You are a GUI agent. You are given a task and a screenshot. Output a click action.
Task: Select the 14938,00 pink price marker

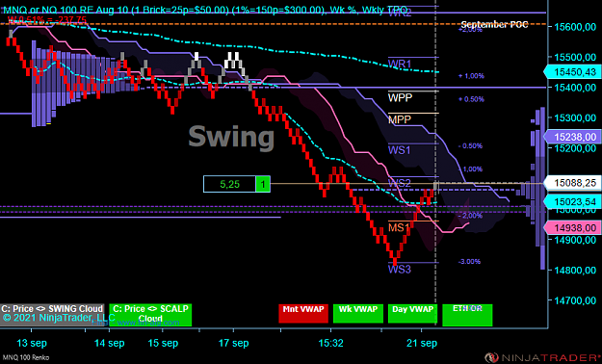(x=572, y=228)
